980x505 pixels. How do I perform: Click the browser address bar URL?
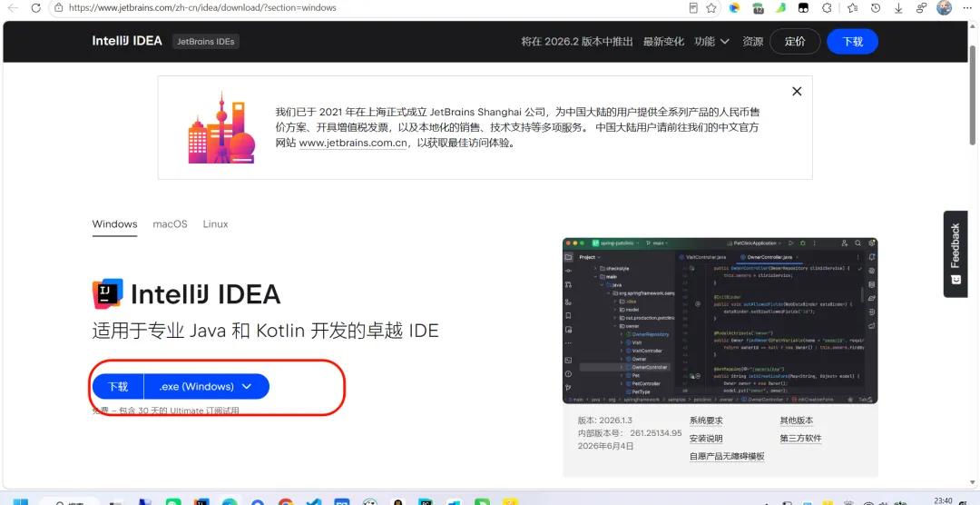202,8
